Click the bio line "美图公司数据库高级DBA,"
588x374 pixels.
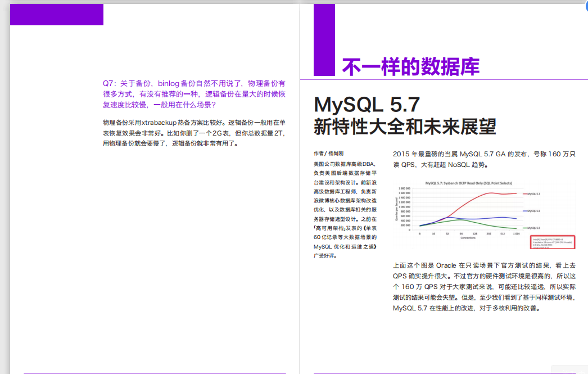(x=345, y=164)
